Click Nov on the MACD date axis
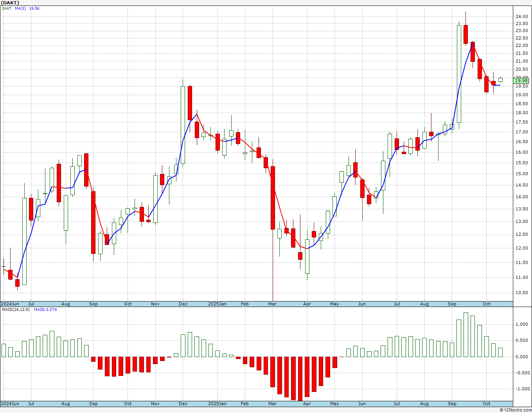This screenshot has width=532, height=413. coord(155,404)
